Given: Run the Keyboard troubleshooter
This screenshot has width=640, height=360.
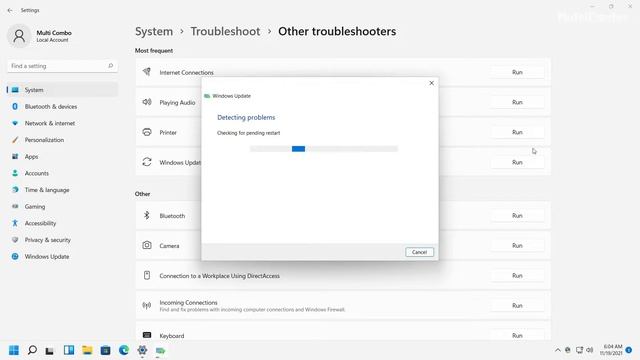Looking at the screenshot, I should (517, 336).
